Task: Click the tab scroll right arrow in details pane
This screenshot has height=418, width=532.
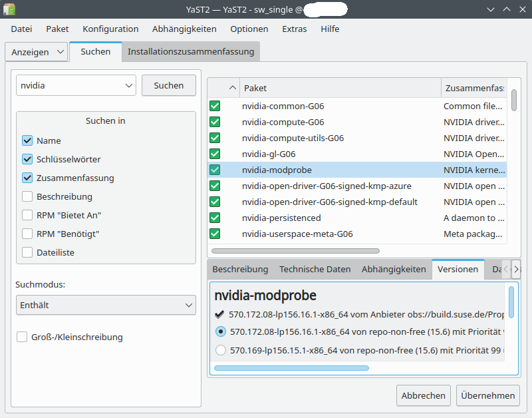Action: (x=516, y=270)
